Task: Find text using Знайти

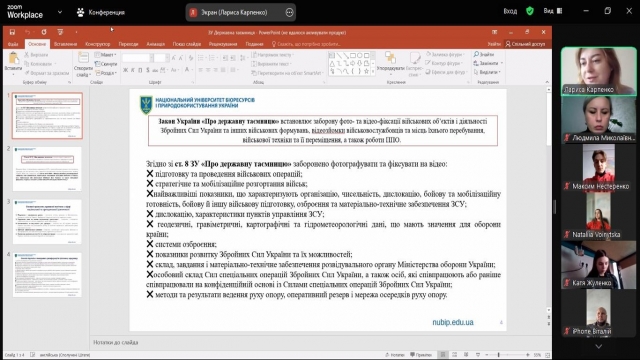Action: click(484, 54)
